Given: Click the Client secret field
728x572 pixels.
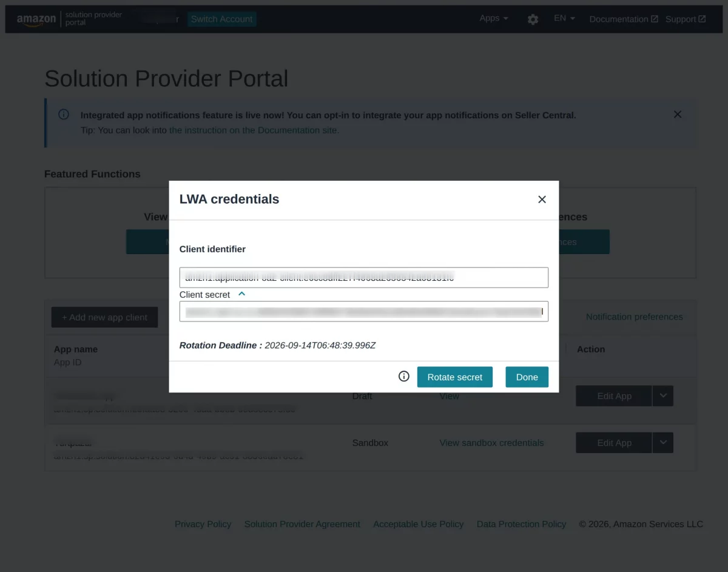Looking at the screenshot, I should (364, 311).
